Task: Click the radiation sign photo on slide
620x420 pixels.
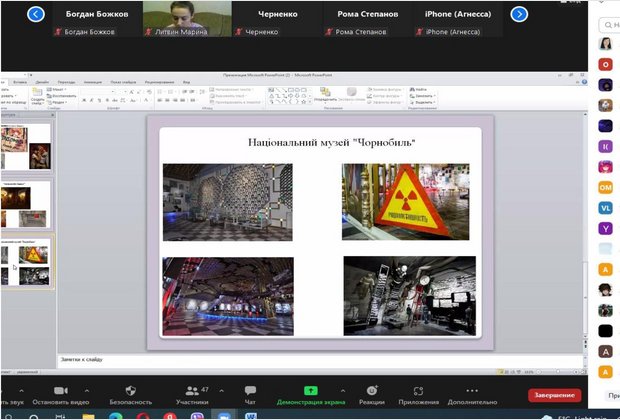Action: 406,202
